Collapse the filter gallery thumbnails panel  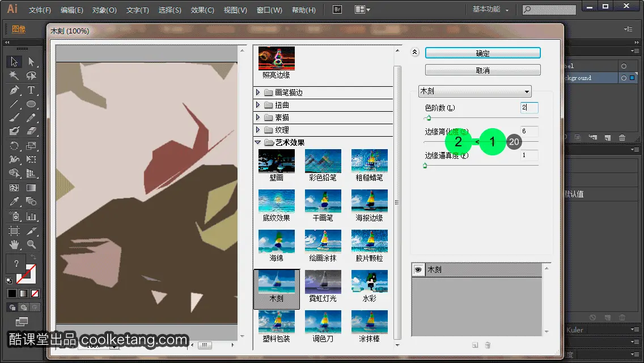click(414, 52)
